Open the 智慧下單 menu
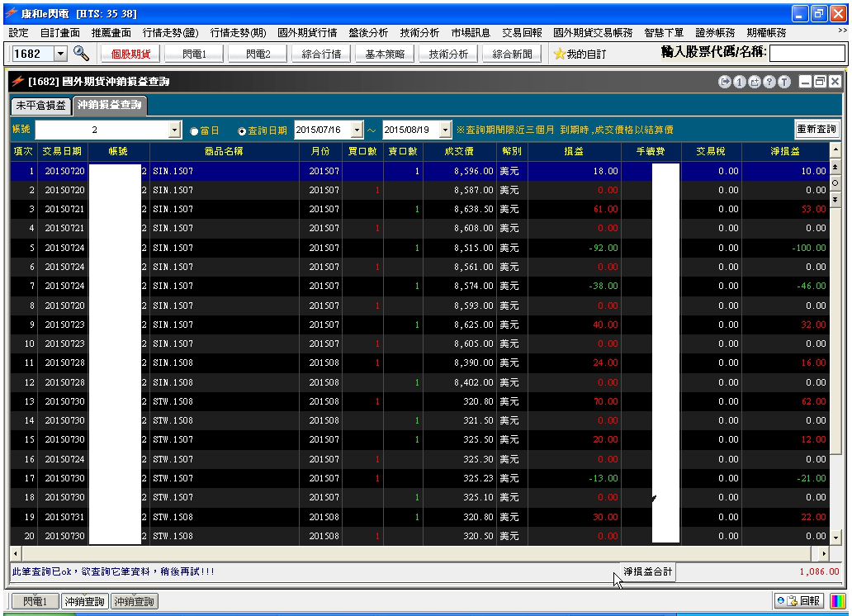This screenshot has width=852, height=616. pyautogui.click(x=664, y=33)
